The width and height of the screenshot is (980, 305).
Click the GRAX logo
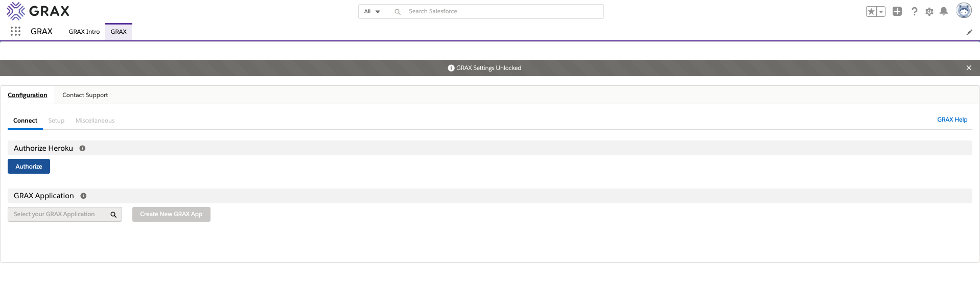[38, 11]
